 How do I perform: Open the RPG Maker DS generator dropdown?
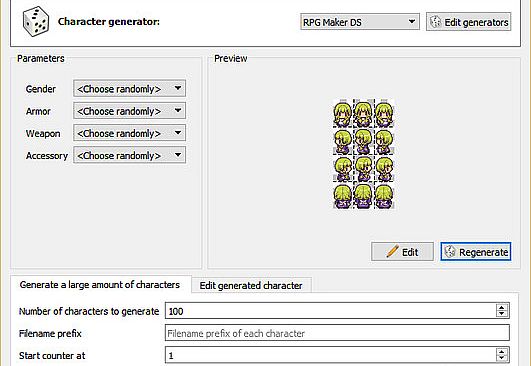tap(360, 22)
